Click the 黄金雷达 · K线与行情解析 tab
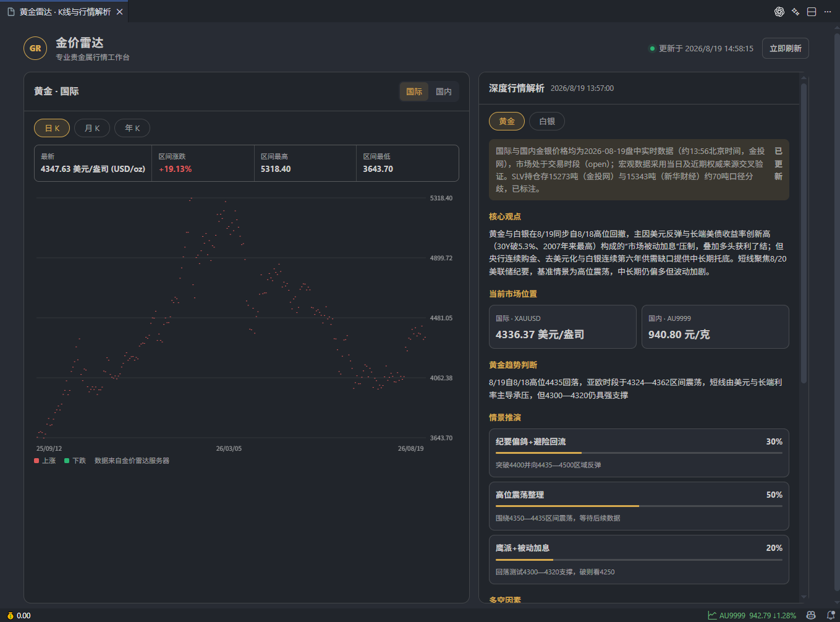840x622 pixels. point(65,12)
